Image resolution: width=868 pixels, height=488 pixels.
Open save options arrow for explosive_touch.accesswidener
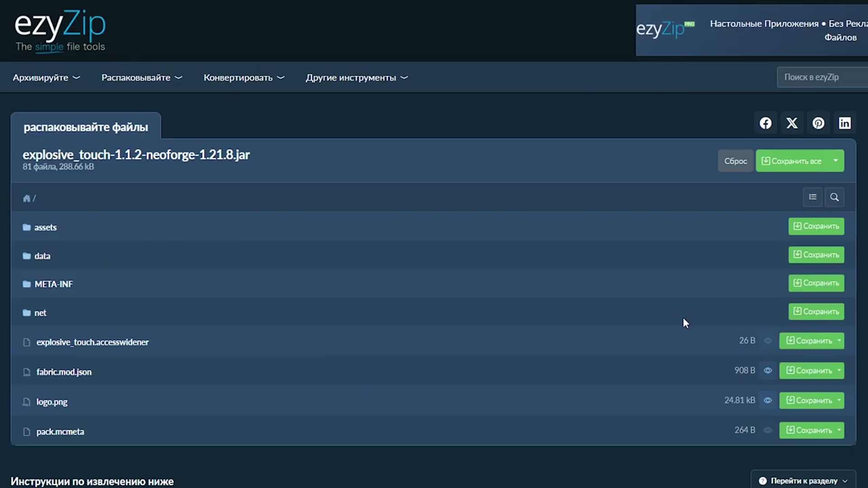coord(839,341)
